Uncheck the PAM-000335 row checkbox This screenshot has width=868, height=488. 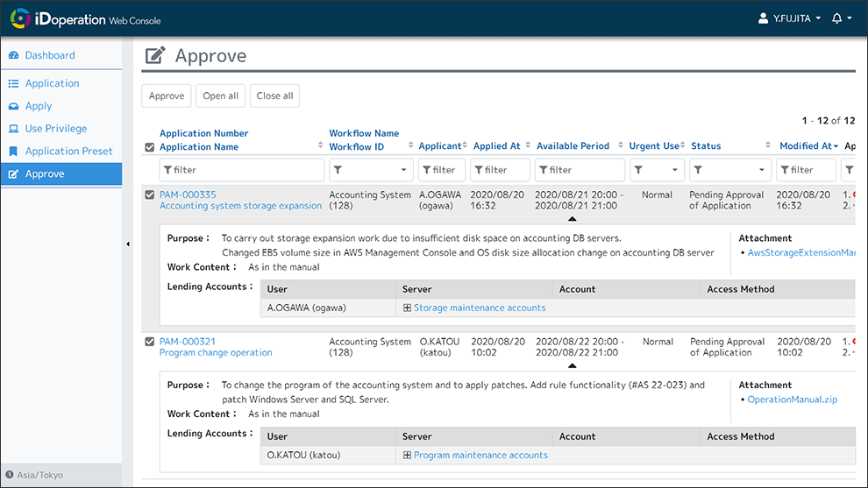(149, 194)
